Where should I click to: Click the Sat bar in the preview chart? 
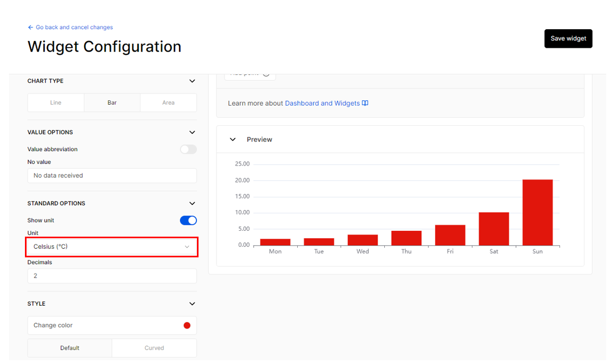click(494, 229)
